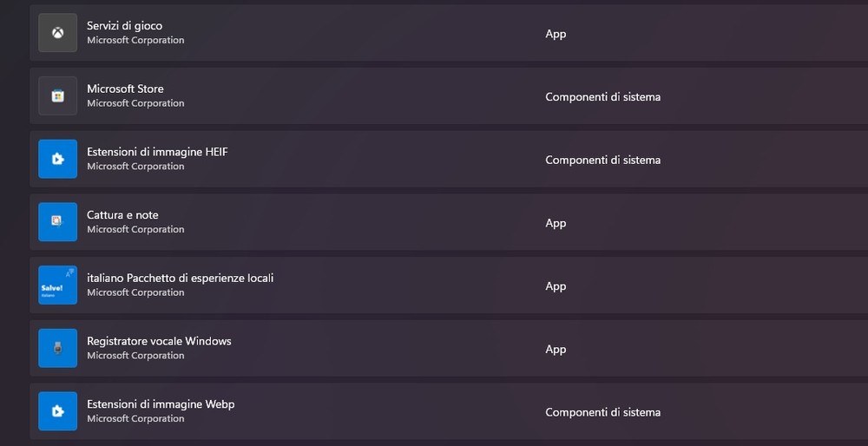Click the App type label for Cattura e note
This screenshot has width=868, height=446.
pyautogui.click(x=556, y=223)
